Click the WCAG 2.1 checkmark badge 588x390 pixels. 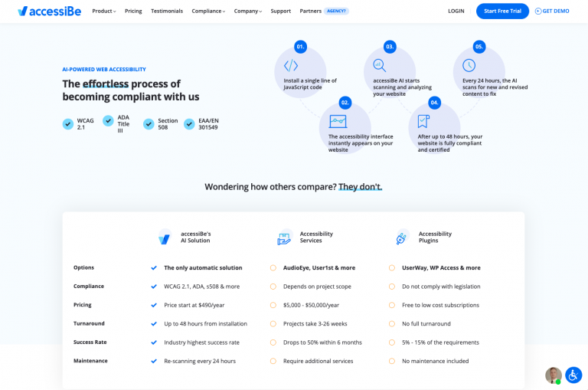click(68, 124)
